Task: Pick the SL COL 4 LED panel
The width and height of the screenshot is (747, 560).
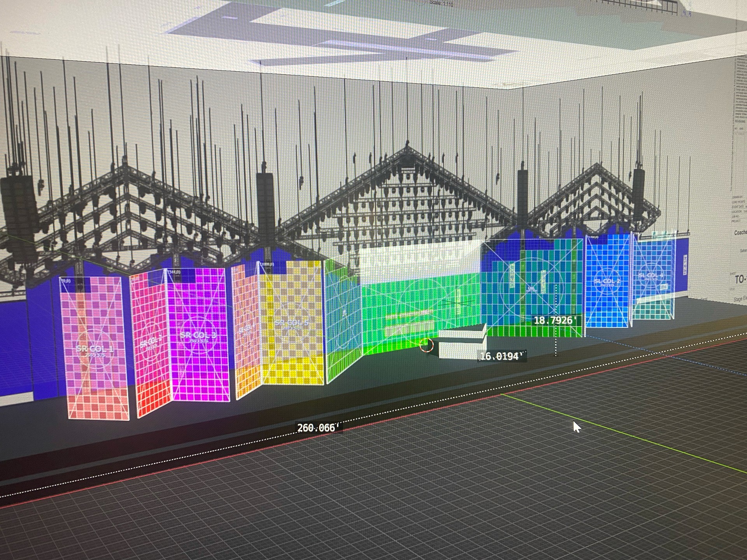Action: tap(652, 276)
